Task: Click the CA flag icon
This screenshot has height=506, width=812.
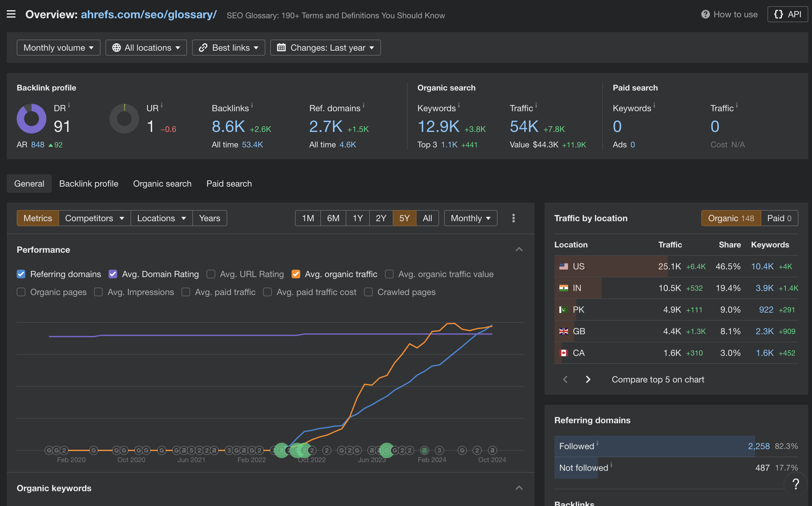Action: pyautogui.click(x=564, y=353)
